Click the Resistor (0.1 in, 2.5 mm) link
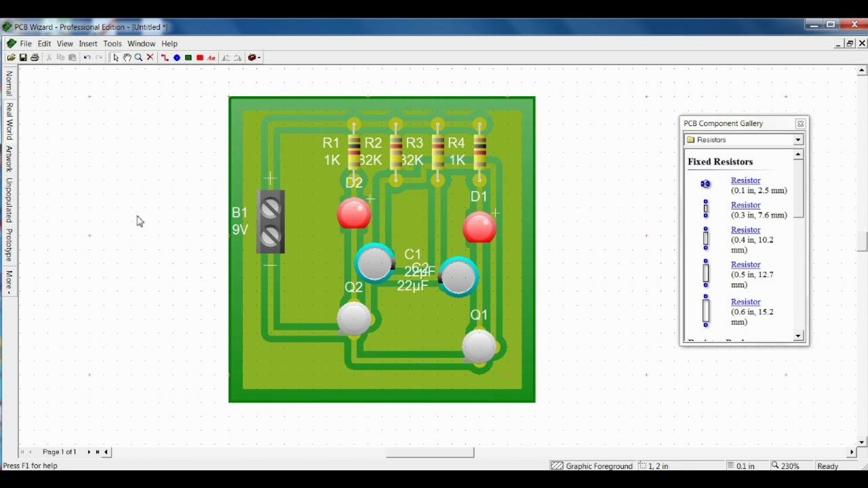Image resolution: width=868 pixels, height=488 pixels. pyautogui.click(x=745, y=180)
